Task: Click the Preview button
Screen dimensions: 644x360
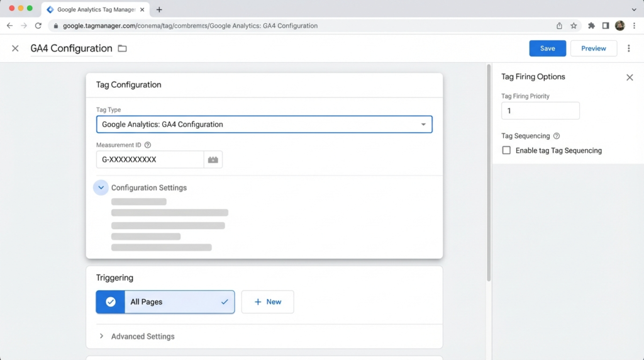Action: tap(593, 48)
